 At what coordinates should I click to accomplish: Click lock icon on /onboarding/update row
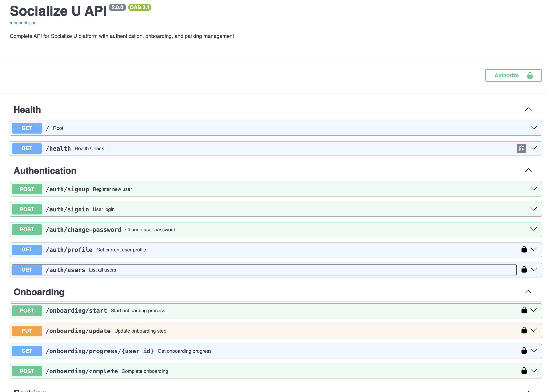[x=524, y=330]
